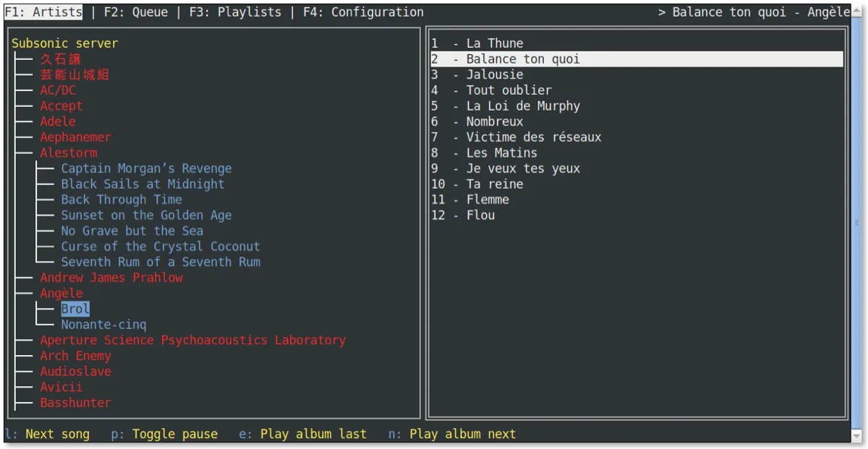
Task: Open album Captain Morgan's Revenge
Action: (x=146, y=168)
